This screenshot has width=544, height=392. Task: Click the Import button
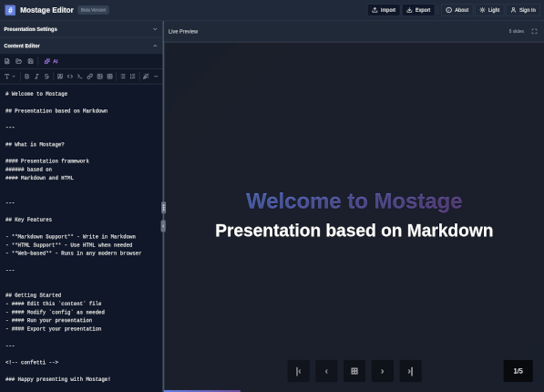pos(384,10)
